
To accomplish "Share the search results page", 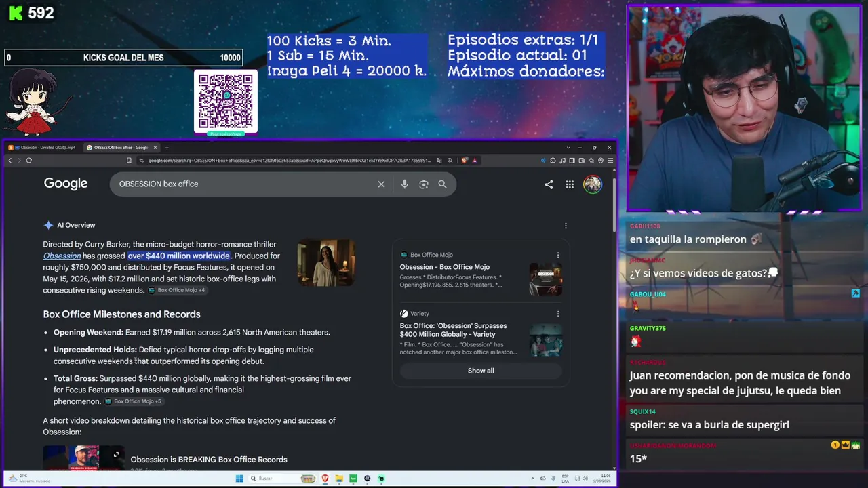I will [x=549, y=184].
